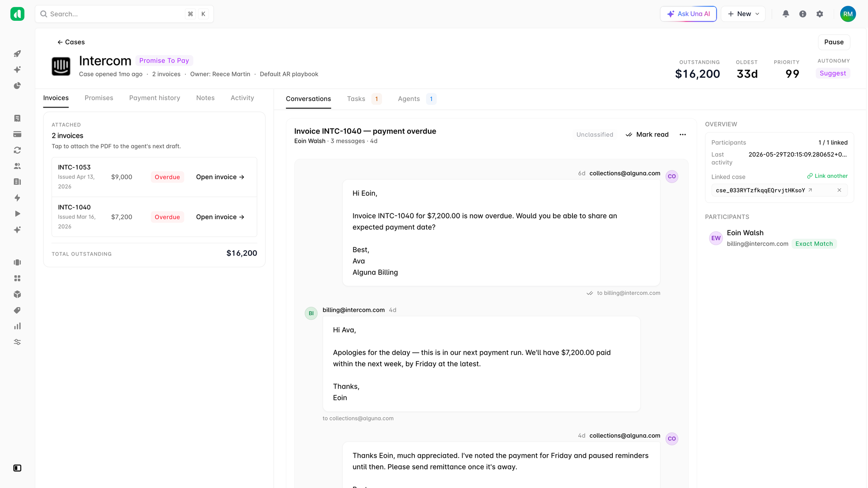
Task: Click the $16,200 outstanding amount in header
Action: [697, 74]
